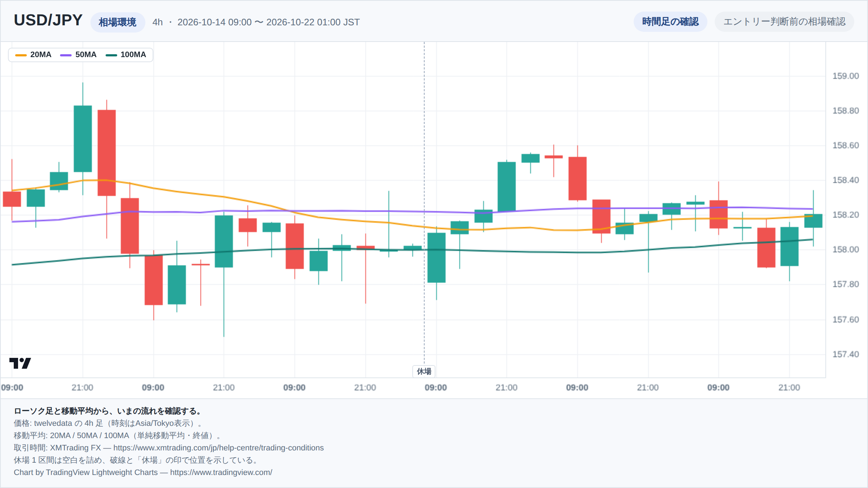Click the 158.00 price axis label
Image resolution: width=868 pixels, height=488 pixels.
846,249
